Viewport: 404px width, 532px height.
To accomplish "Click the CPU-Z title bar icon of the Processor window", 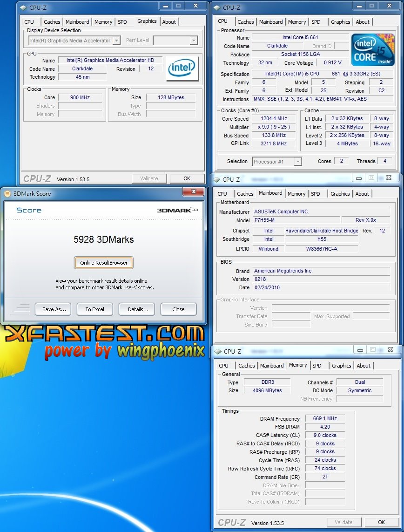I will [217, 7].
